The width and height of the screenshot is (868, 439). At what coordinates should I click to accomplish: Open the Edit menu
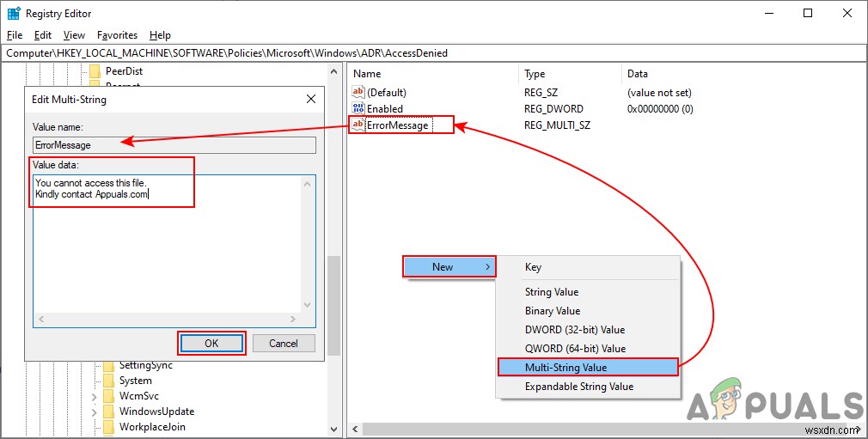point(43,35)
